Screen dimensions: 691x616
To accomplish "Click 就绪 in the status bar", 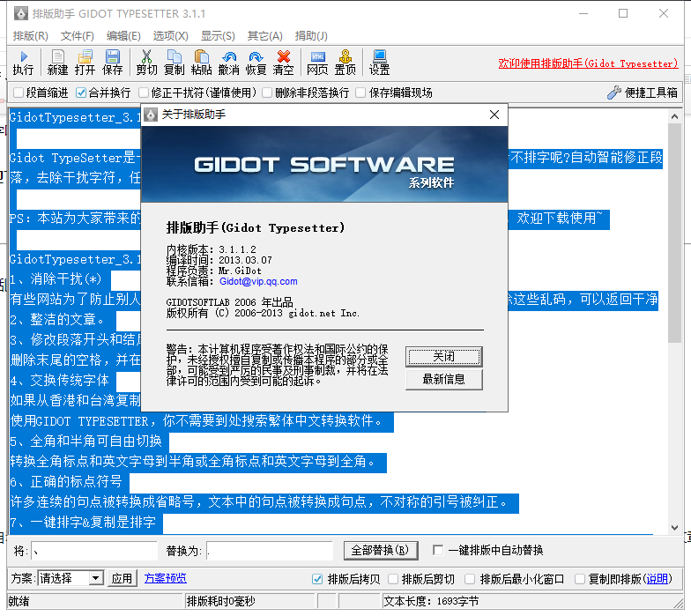I will click(19, 601).
